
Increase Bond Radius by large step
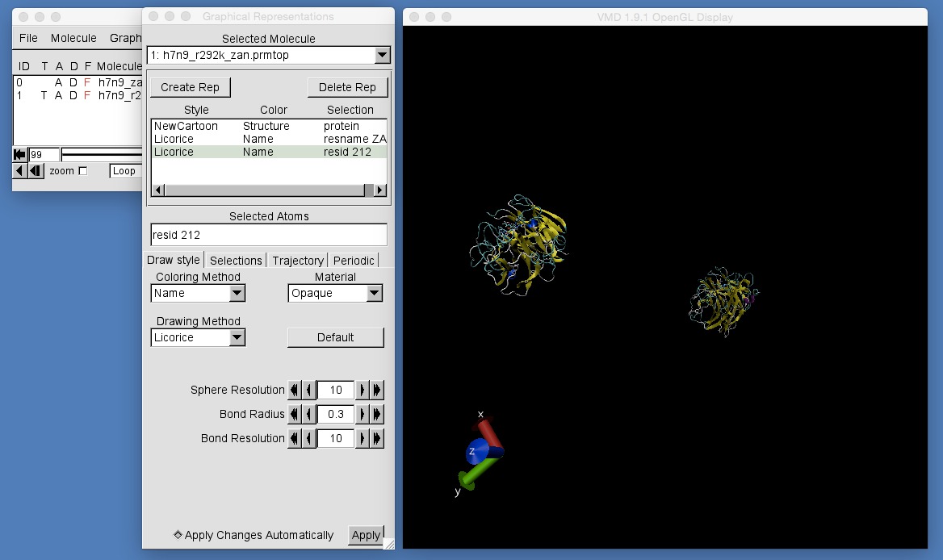[377, 414]
